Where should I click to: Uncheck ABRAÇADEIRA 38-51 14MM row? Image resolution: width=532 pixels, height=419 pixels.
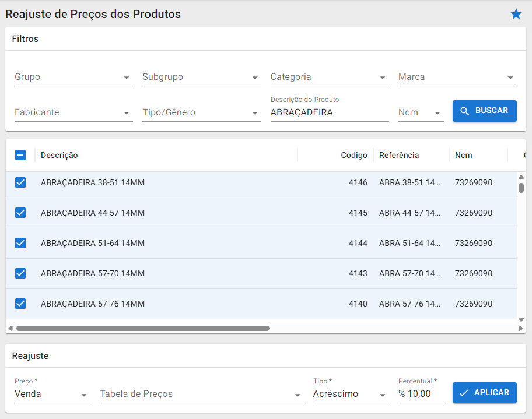coord(20,182)
